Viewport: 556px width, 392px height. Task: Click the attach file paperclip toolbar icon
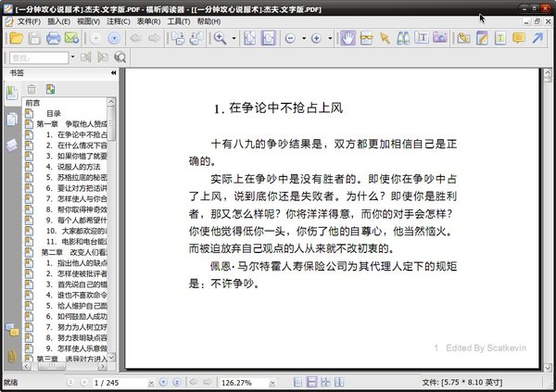463,38
